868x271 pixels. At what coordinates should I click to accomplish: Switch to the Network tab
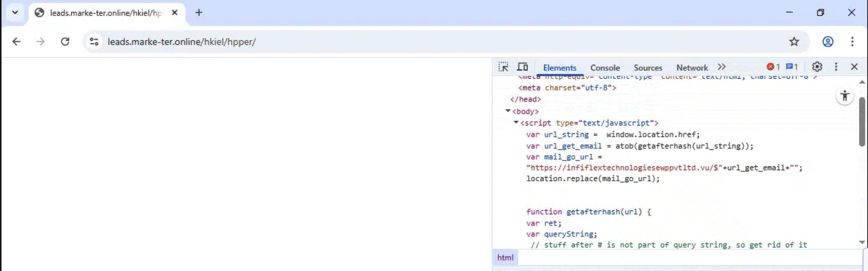(x=692, y=68)
